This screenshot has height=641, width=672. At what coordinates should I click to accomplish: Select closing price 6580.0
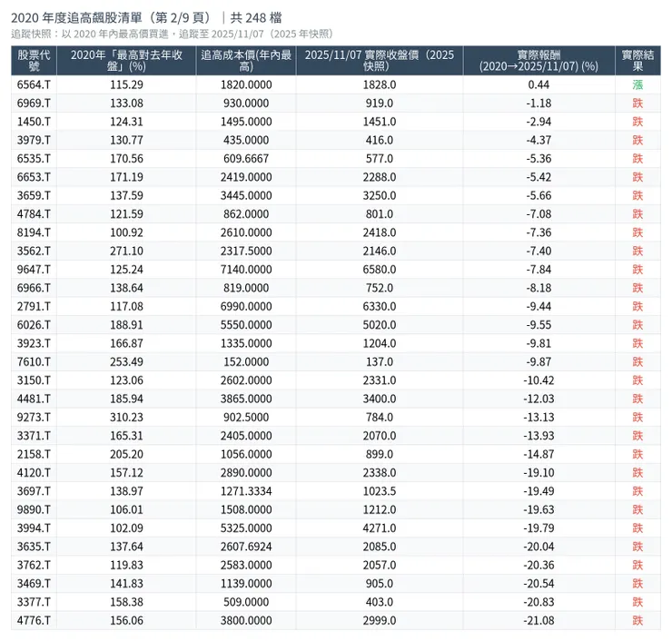pyautogui.click(x=380, y=270)
